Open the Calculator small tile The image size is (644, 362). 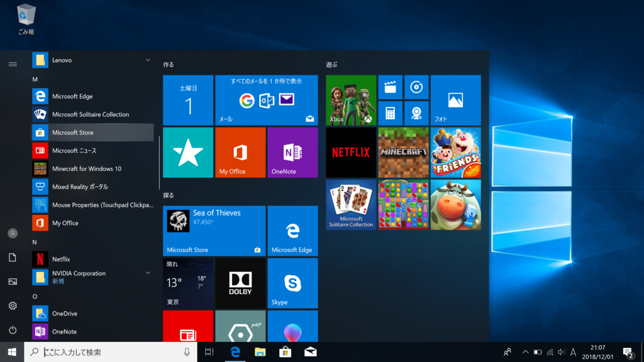coord(390,113)
